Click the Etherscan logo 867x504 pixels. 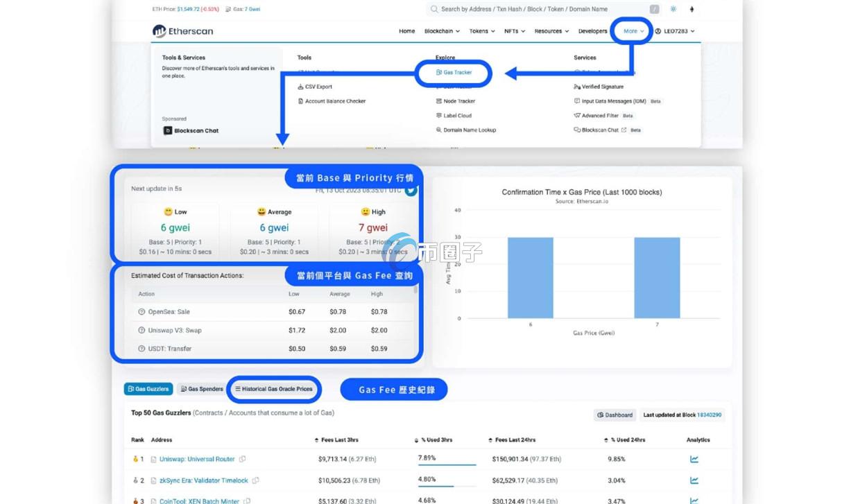click(x=182, y=31)
